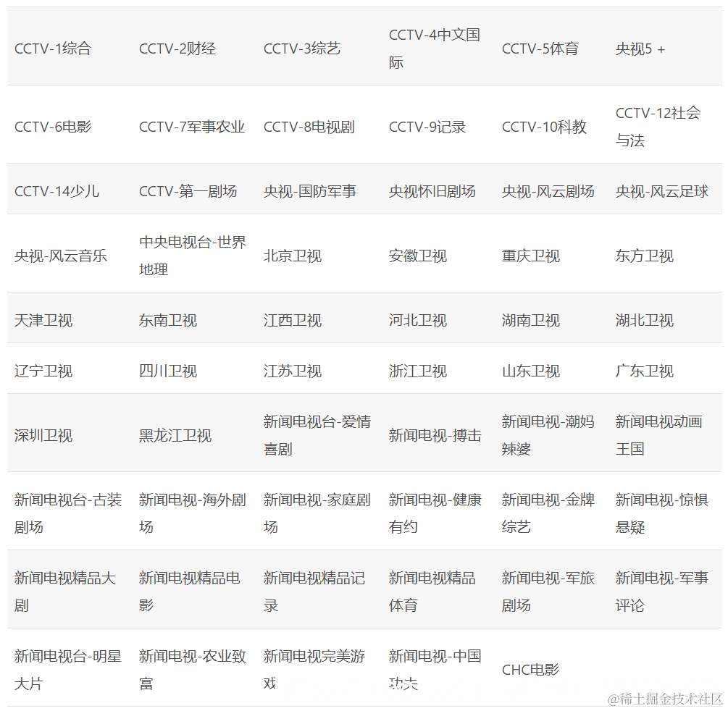This screenshot has height=711, width=728.
Task: Select 新闻电视-军事评论 cell
Action: 661,592
